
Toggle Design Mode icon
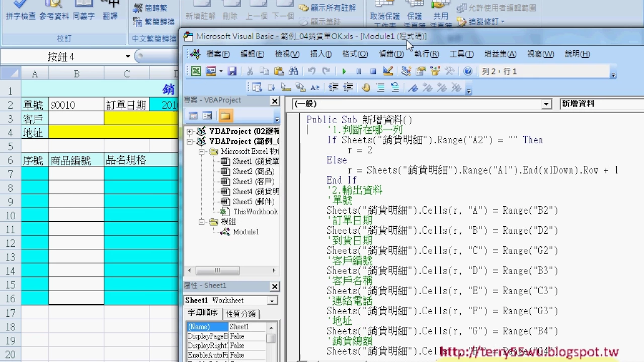pyautogui.click(x=387, y=71)
